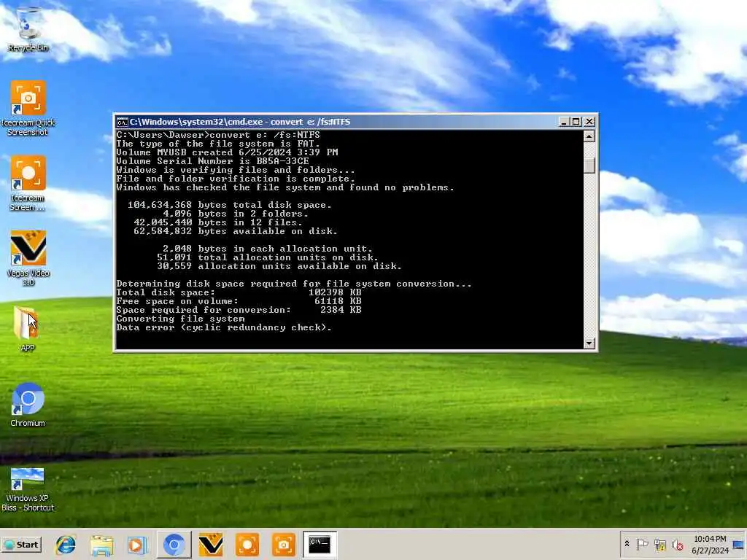Image resolution: width=747 pixels, height=560 pixels.
Task: Open the clock showing 10:04 PM
Action: (710, 544)
